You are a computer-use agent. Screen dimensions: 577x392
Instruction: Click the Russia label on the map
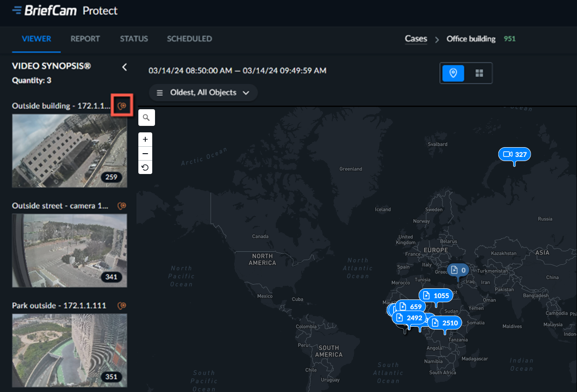tap(545, 219)
